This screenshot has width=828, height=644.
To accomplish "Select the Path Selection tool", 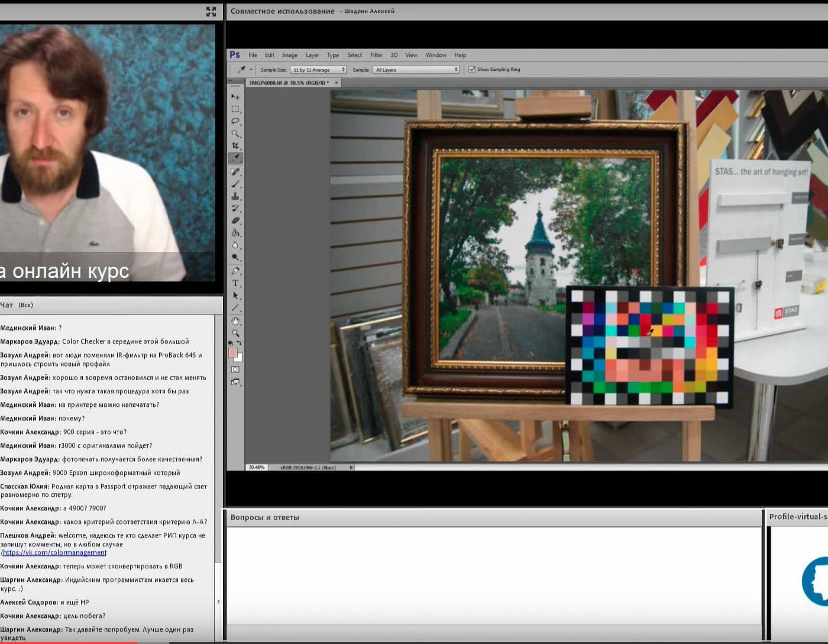I will click(235, 295).
